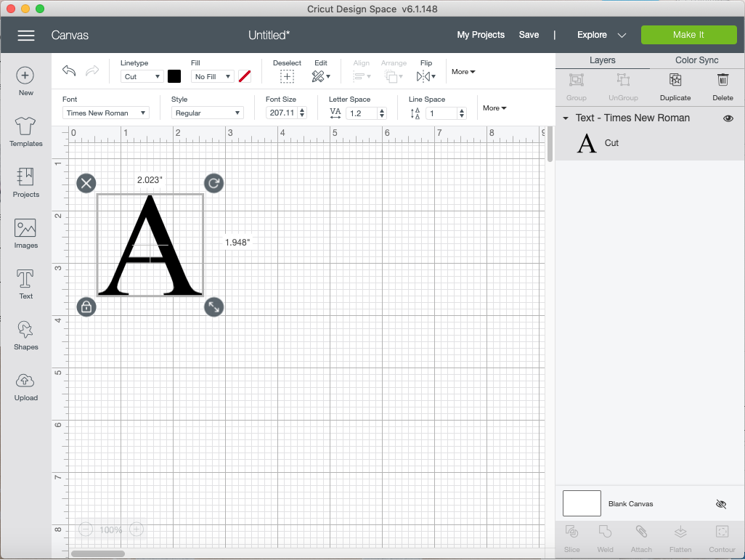
Task: Click the black linetype color swatch
Action: tap(174, 76)
